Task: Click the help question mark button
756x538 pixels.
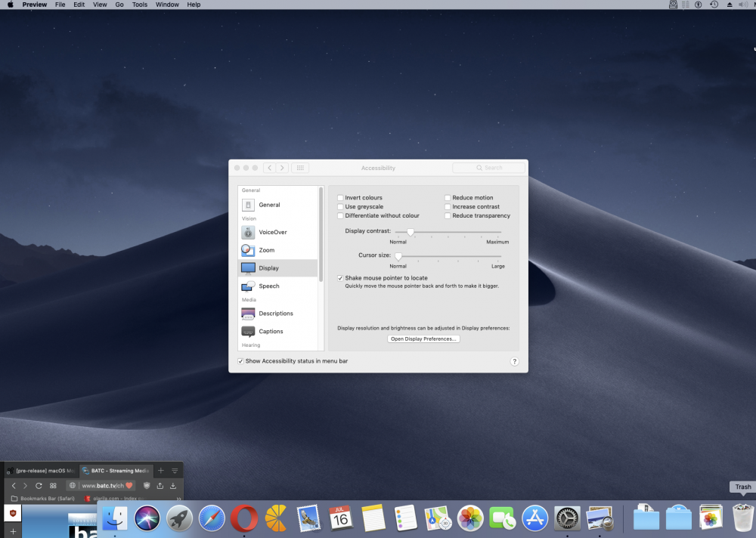Action: pos(514,361)
